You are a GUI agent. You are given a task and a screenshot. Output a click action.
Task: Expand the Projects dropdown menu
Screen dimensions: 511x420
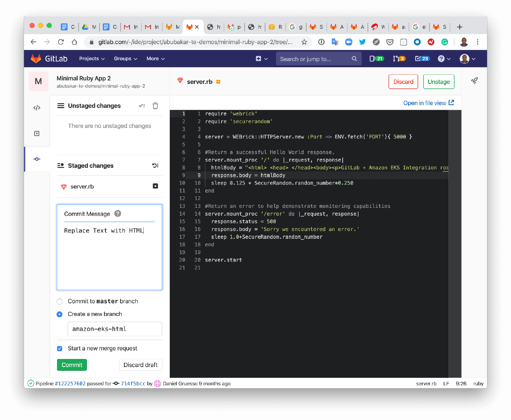pos(92,59)
